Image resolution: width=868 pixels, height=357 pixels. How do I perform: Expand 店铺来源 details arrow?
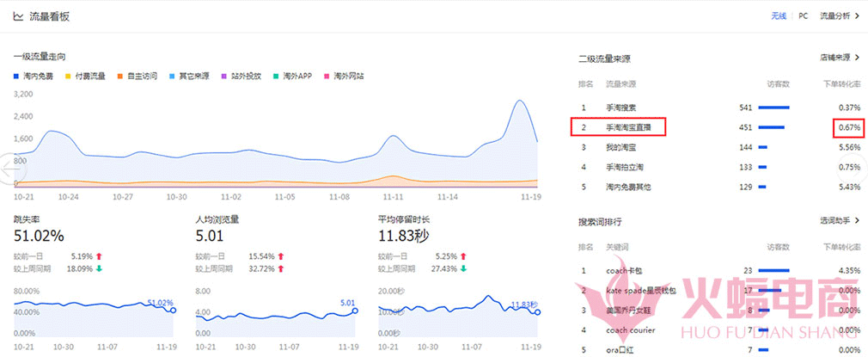[858, 58]
